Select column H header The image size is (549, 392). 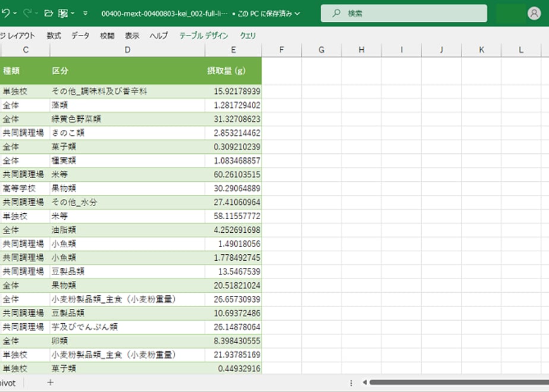(361, 50)
